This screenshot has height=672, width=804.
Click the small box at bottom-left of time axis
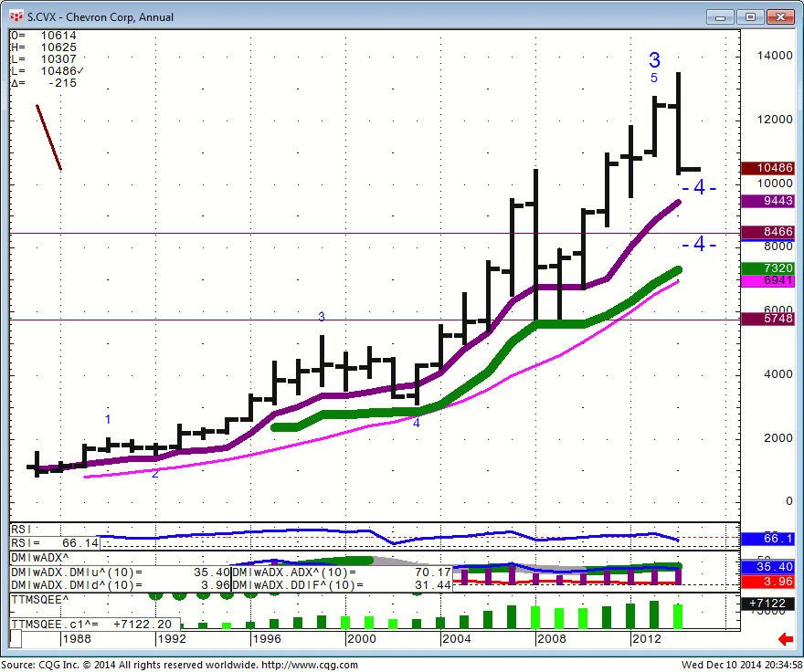point(16,639)
